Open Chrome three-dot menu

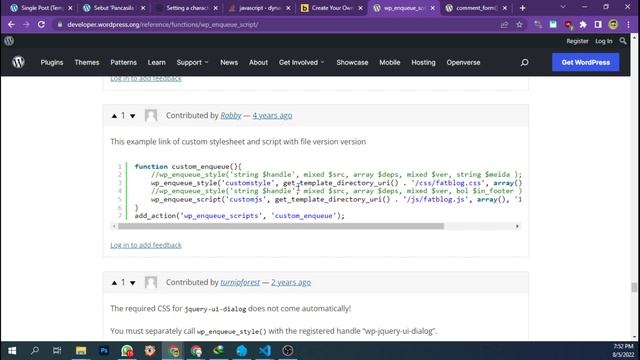tap(628, 24)
